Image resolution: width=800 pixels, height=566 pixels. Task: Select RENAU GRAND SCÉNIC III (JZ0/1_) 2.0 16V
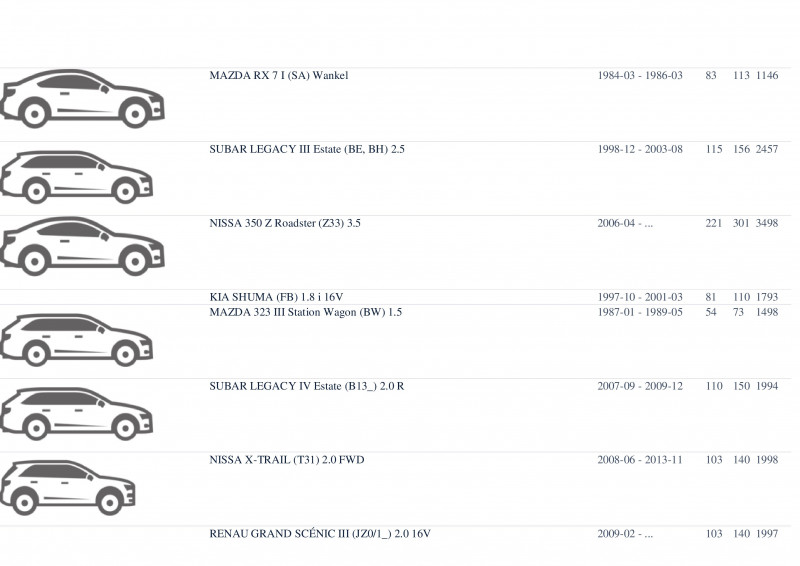click(320, 534)
